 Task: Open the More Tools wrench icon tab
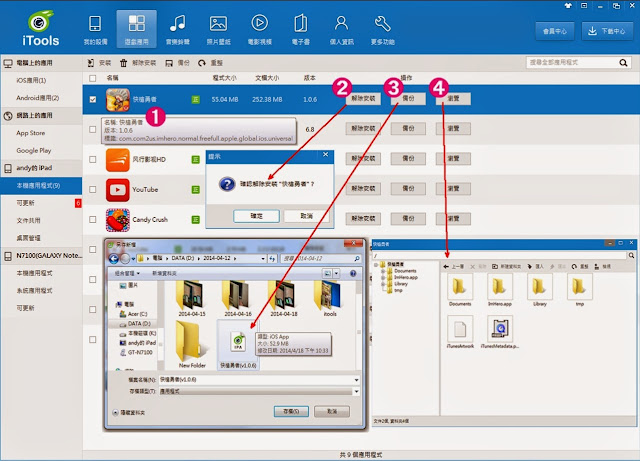[x=382, y=29]
